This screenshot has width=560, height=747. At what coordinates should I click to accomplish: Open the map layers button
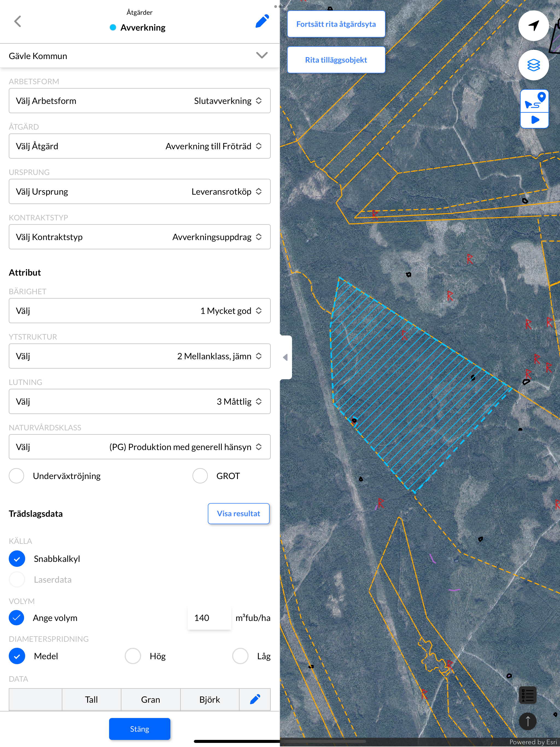533,65
